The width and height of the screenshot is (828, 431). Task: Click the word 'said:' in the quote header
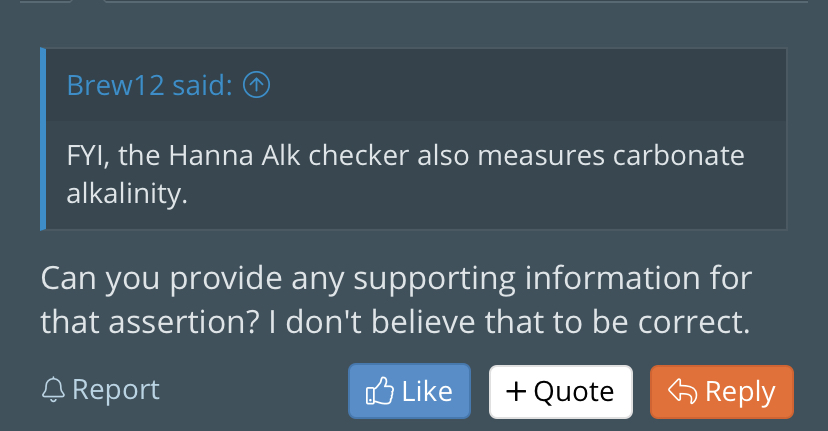[x=202, y=86]
